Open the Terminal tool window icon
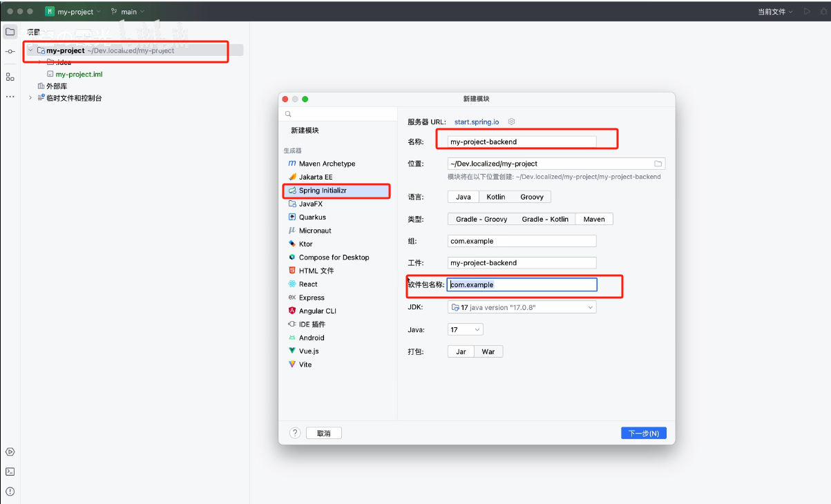The image size is (831, 504). 10,472
